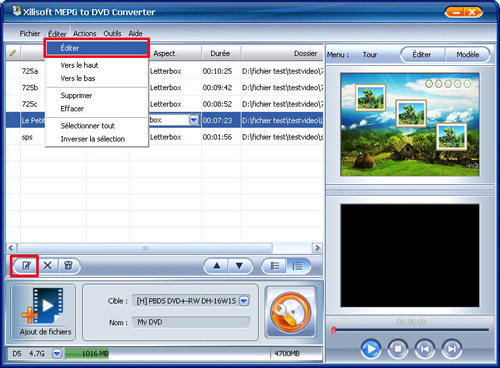Click the Éditer button beside Menu Tour
Image resolution: width=500 pixels, height=368 pixels.
coord(422,55)
